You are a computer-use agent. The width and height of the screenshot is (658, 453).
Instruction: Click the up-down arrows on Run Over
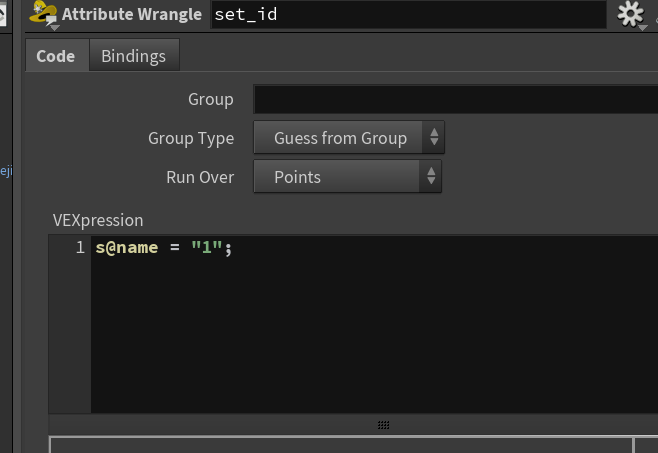pyautogui.click(x=431, y=176)
